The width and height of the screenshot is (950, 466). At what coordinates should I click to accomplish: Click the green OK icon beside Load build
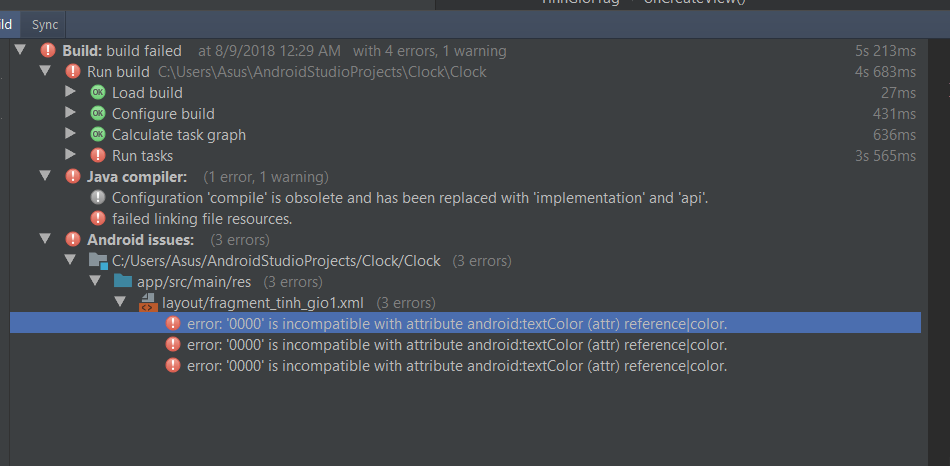pos(97,92)
